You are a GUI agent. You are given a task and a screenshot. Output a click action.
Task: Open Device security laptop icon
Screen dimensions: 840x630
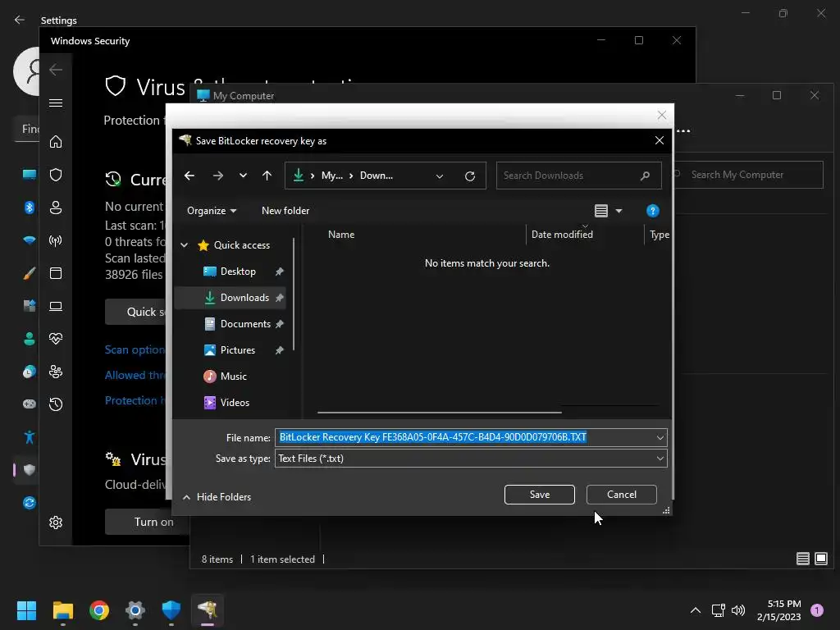pyautogui.click(x=56, y=306)
